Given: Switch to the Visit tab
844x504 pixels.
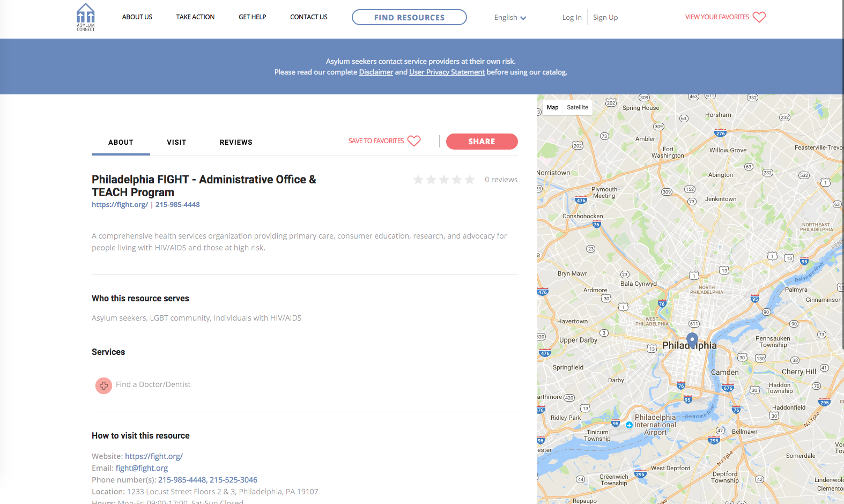Looking at the screenshot, I should tap(176, 143).
